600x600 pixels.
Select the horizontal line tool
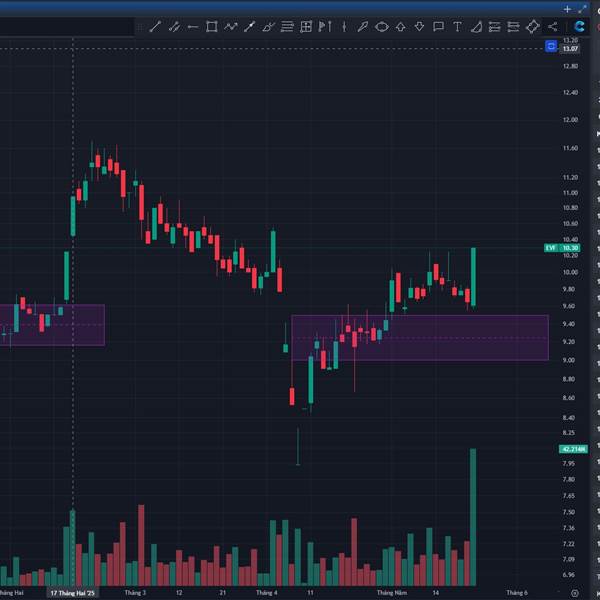(193, 27)
